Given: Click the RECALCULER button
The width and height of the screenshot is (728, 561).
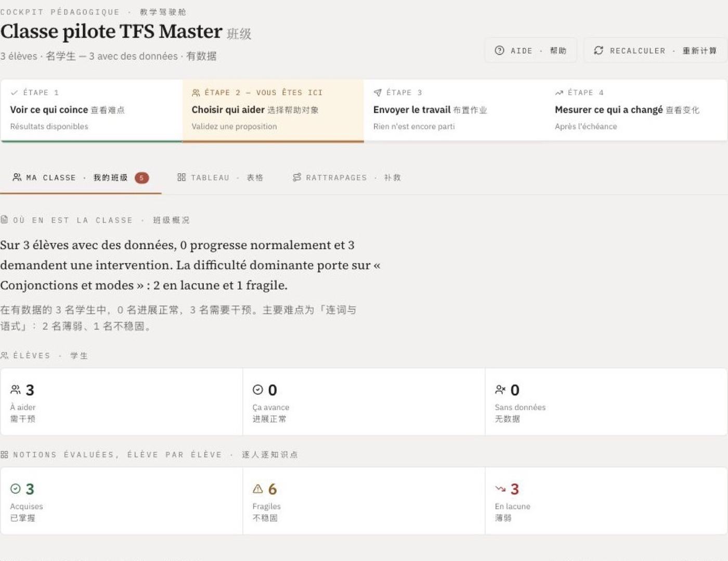Looking at the screenshot, I should [x=655, y=50].
